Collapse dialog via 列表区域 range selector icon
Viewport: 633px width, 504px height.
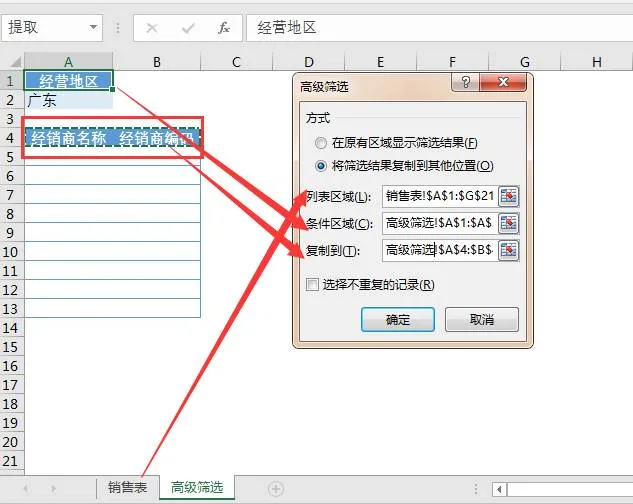tap(509, 196)
